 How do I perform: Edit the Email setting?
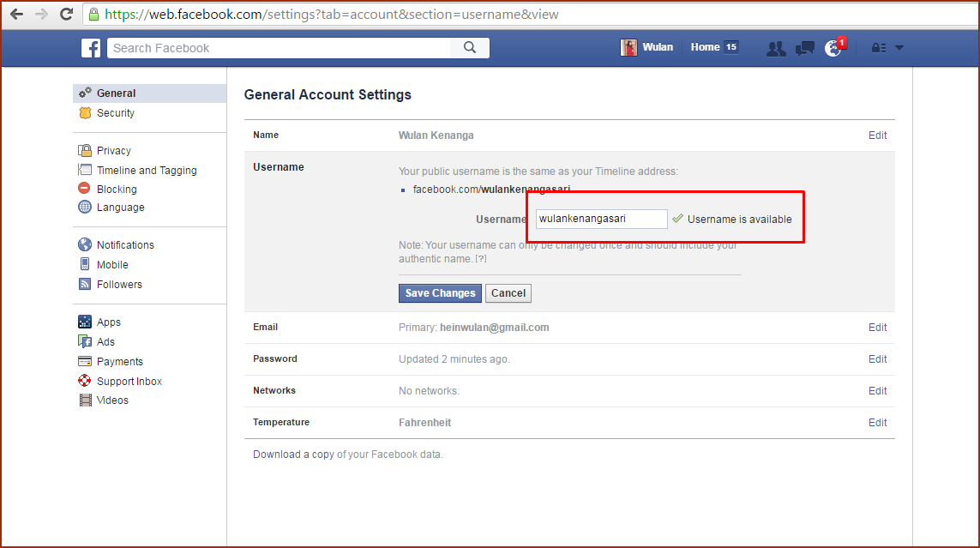[x=877, y=328]
